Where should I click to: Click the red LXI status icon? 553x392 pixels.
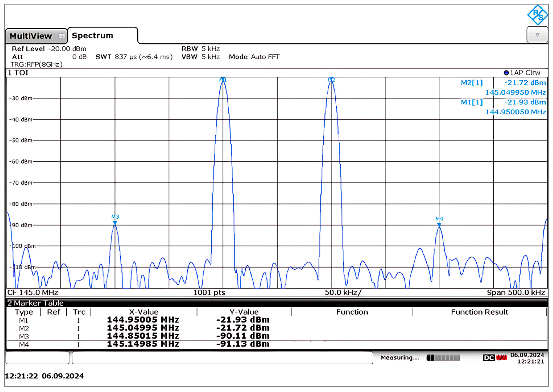pos(502,357)
